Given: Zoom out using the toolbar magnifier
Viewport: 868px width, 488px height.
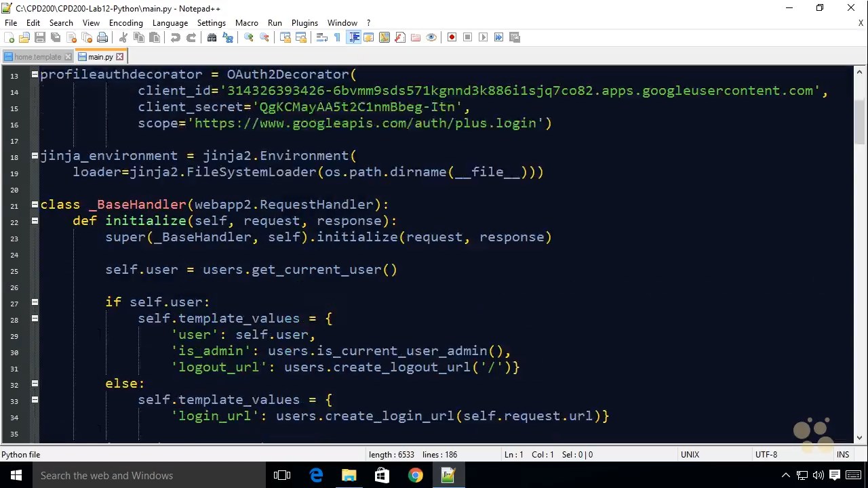Looking at the screenshot, I should [264, 37].
